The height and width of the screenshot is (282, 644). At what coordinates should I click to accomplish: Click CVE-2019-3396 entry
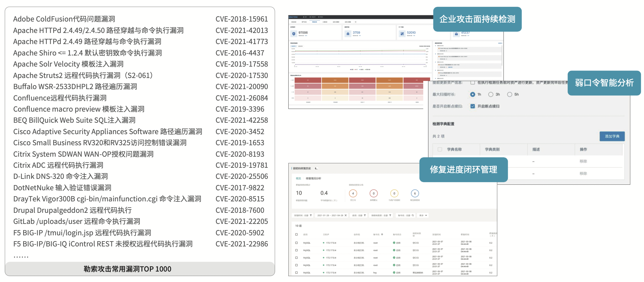coord(240,109)
